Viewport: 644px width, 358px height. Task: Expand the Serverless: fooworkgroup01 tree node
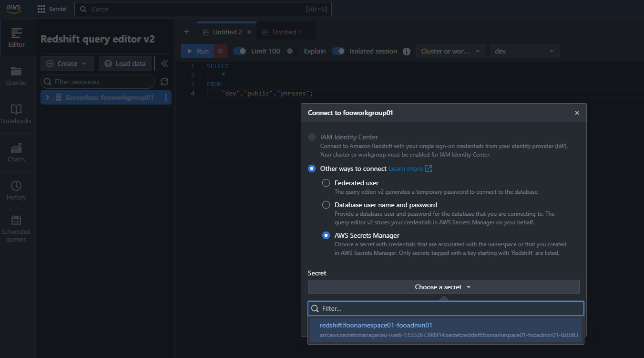(48, 97)
